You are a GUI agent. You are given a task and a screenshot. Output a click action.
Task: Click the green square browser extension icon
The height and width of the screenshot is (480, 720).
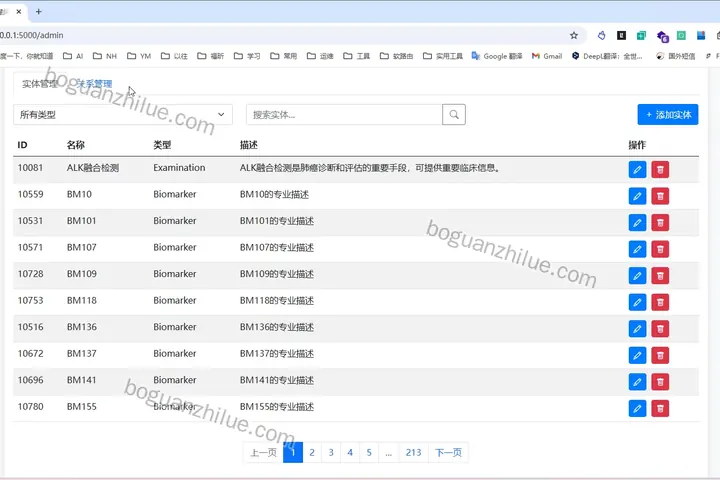coord(681,35)
